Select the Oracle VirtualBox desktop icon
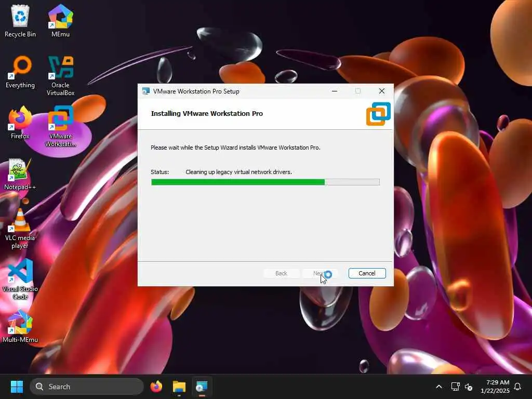The image size is (532, 399). (60, 76)
